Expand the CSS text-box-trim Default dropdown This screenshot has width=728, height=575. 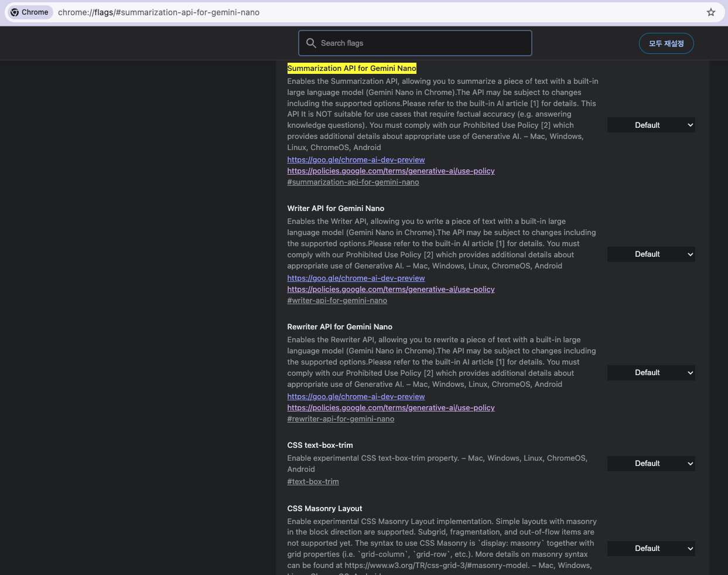tap(651, 464)
